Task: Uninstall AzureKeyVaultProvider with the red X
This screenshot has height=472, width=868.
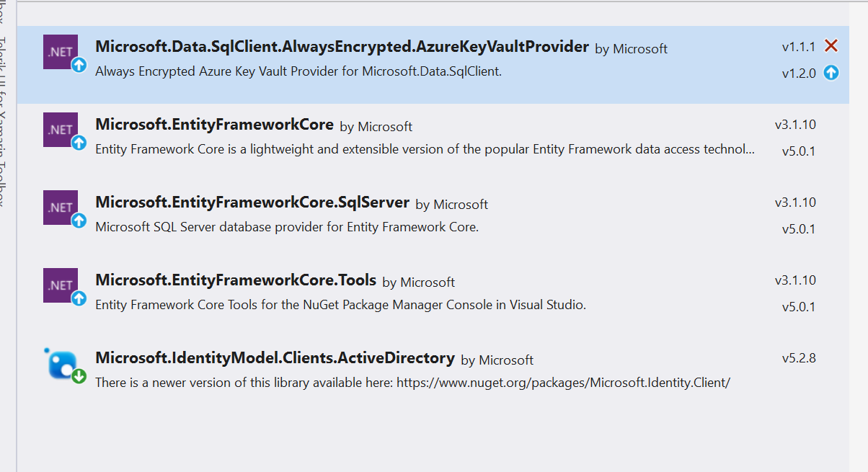Action: pyautogui.click(x=831, y=46)
